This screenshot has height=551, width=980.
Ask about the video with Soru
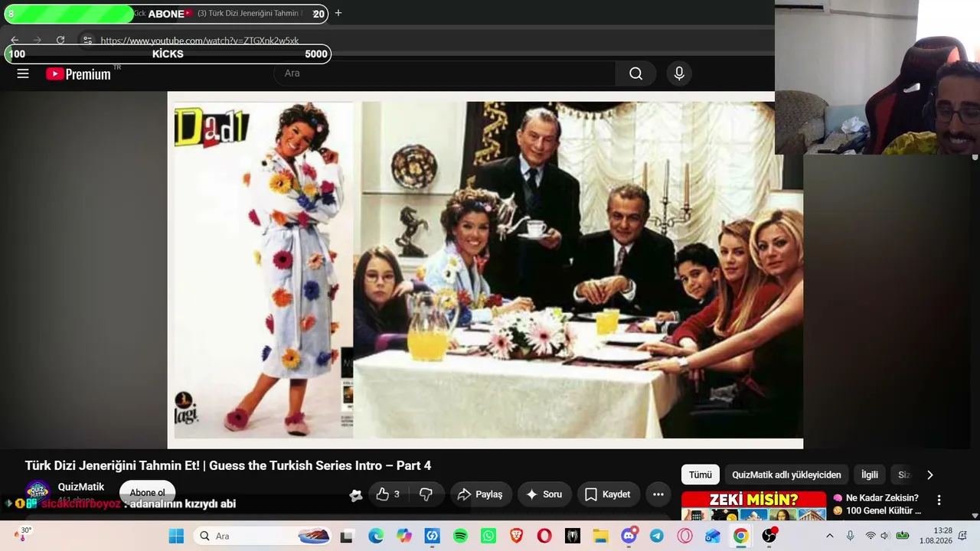click(x=544, y=494)
